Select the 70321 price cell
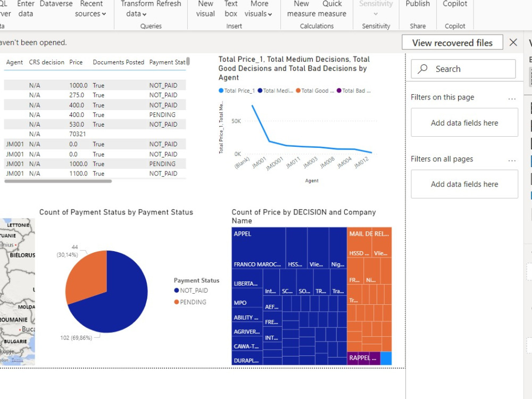 pos(77,134)
